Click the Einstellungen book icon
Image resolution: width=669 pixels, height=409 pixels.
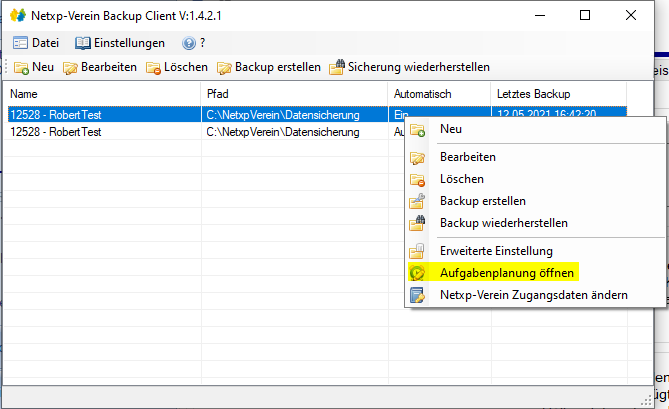83,43
